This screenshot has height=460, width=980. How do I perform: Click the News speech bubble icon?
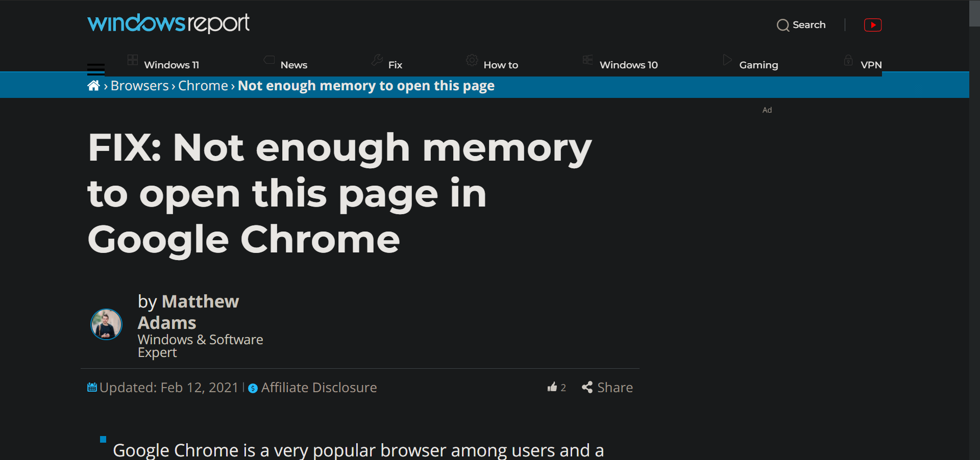coord(269,60)
